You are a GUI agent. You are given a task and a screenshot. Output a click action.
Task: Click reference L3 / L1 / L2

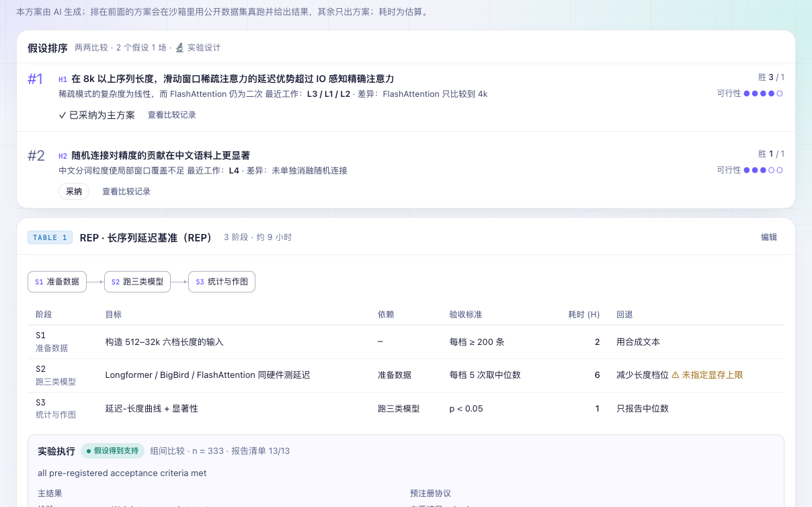(x=329, y=94)
